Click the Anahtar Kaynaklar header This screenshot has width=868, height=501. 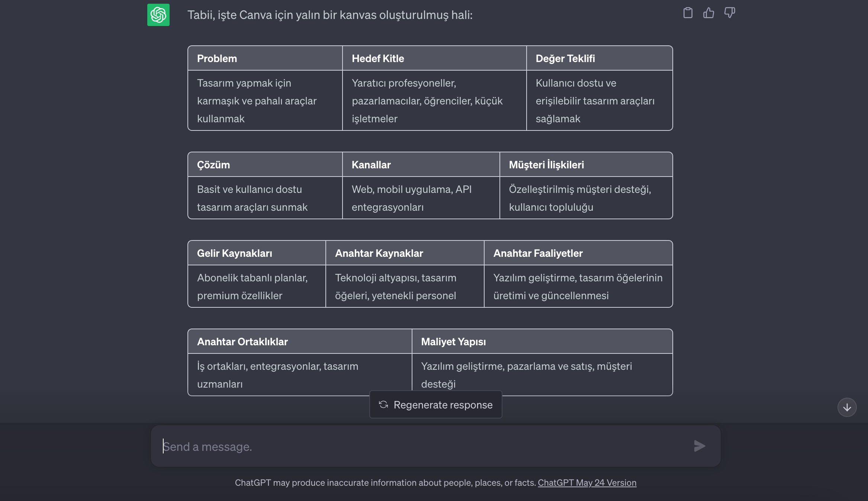click(379, 253)
